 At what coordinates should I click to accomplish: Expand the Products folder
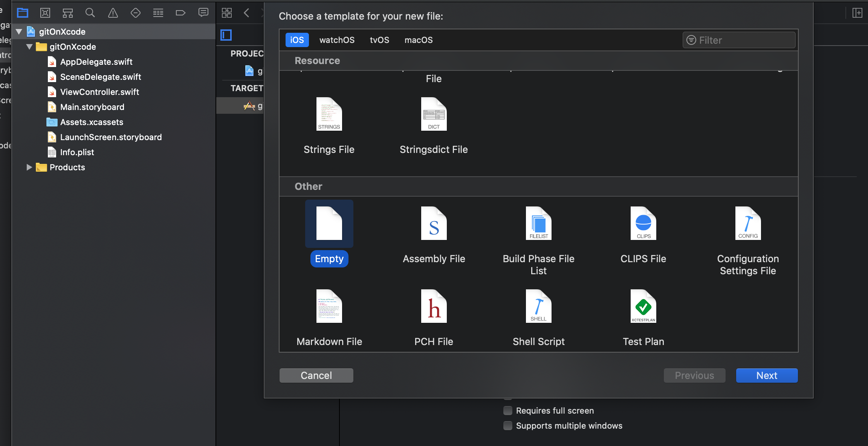[x=29, y=167]
